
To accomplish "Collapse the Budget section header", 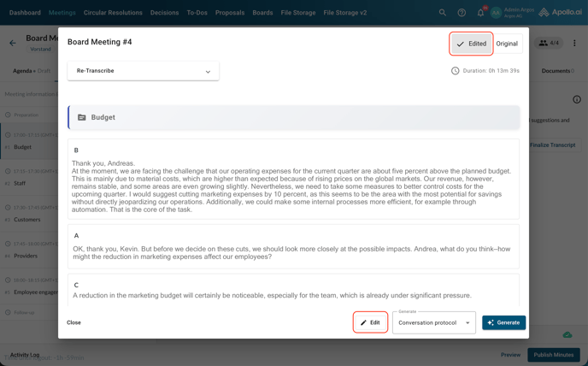I will (x=293, y=117).
